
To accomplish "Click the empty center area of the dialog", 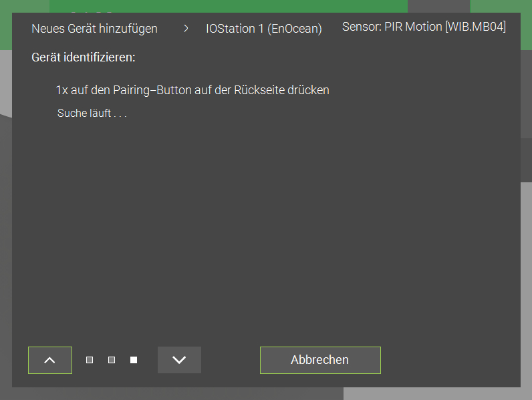I will click(x=266, y=220).
